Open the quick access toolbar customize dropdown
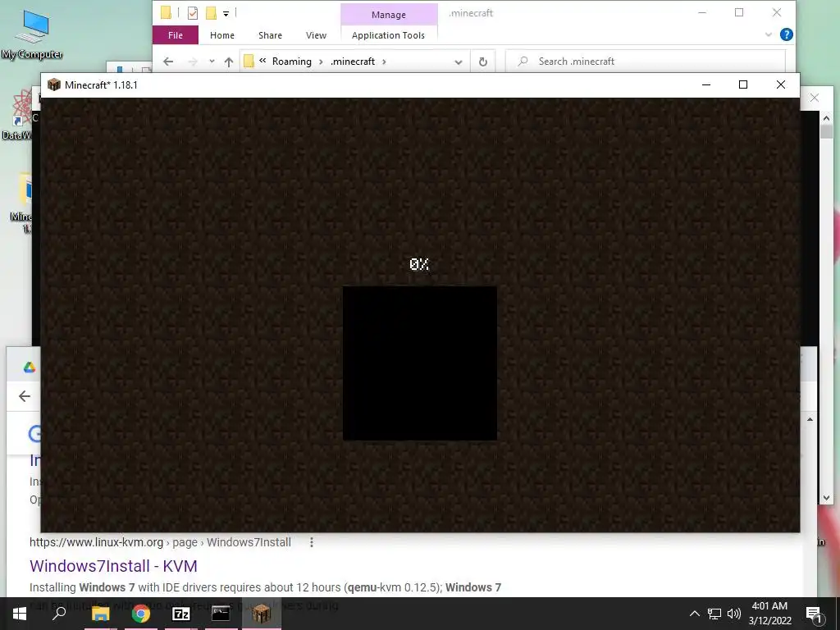 point(226,14)
